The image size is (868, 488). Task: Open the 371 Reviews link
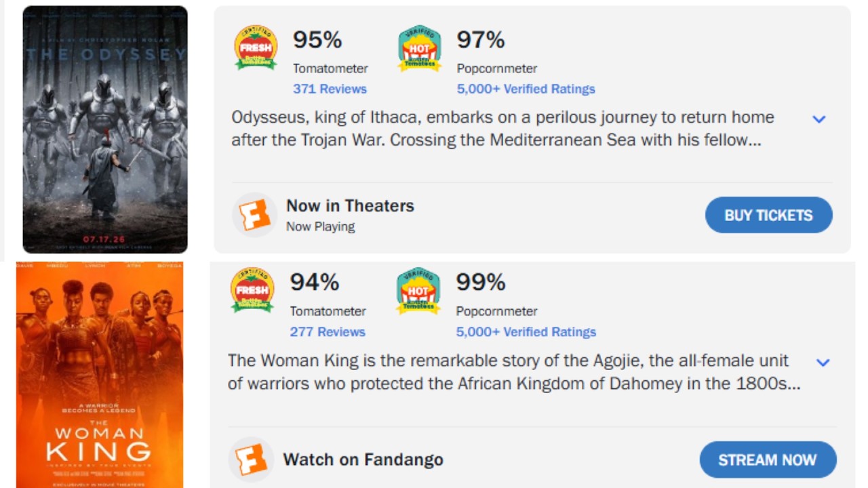[x=330, y=89]
